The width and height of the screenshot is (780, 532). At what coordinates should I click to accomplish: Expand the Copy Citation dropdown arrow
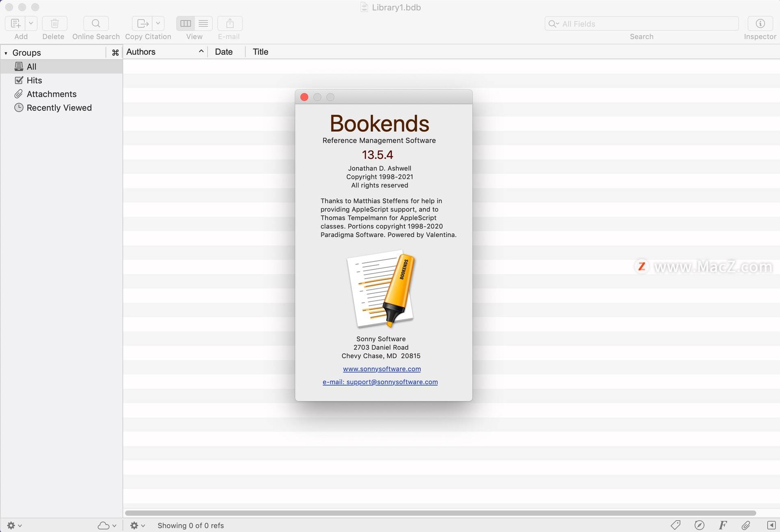coord(158,24)
